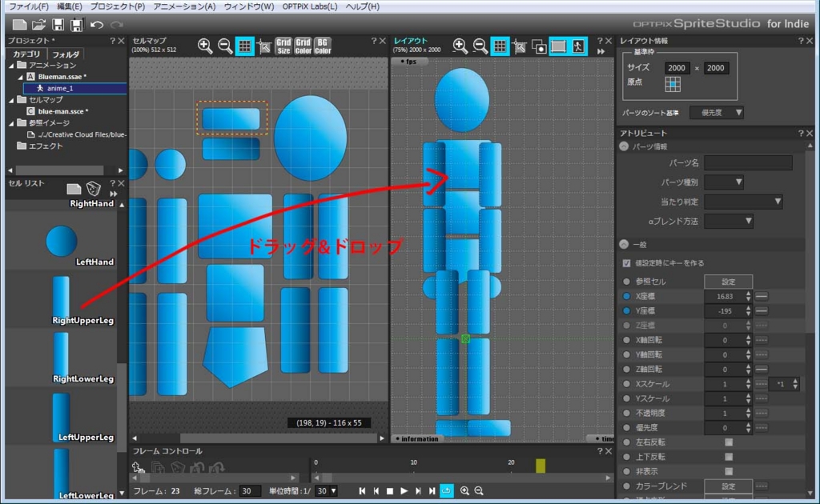Viewport: 820px width, 504px height.
Task: Click the folder icon in cell list panel
Action: click(x=74, y=189)
